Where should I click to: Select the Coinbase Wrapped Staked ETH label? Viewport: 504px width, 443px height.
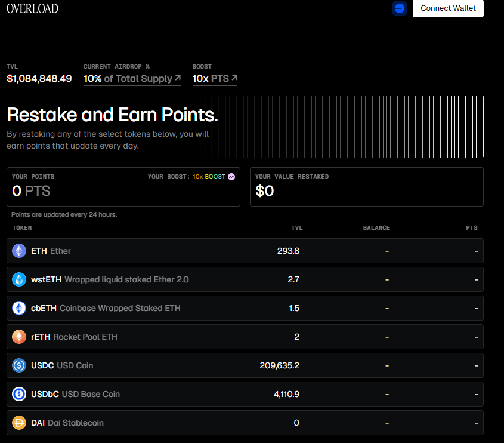coord(120,308)
